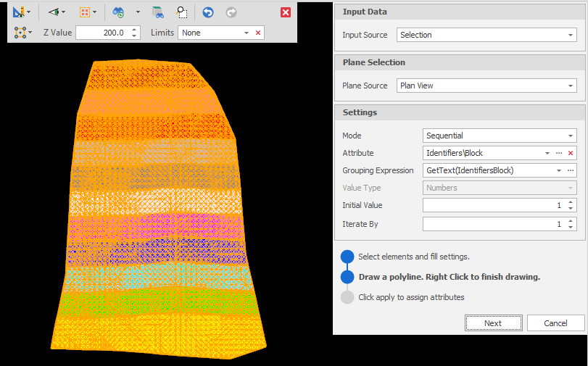Screen dimensions: 588x366
Task: Click the Z Value input field
Action: click(x=102, y=33)
